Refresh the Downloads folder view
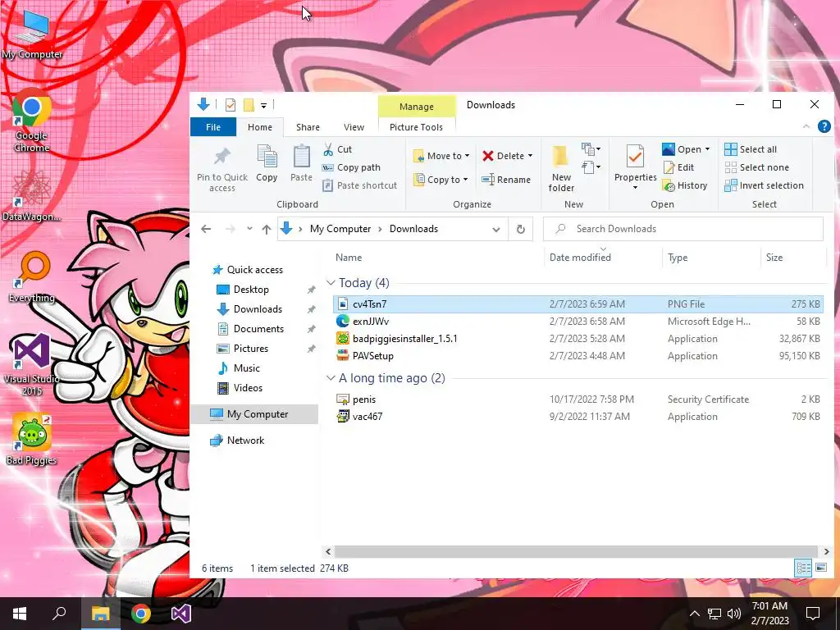This screenshot has width=840, height=630. 520,230
